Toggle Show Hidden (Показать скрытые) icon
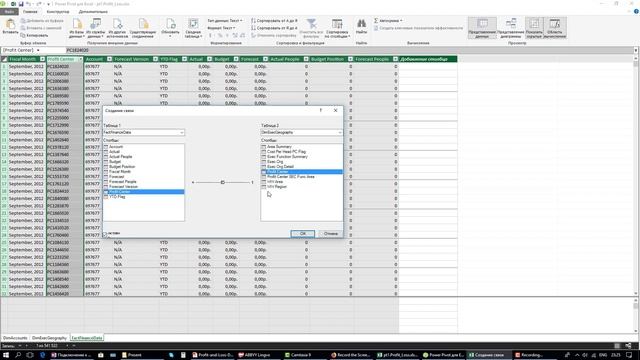The height and width of the screenshot is (360, 640). coord(534,28)
